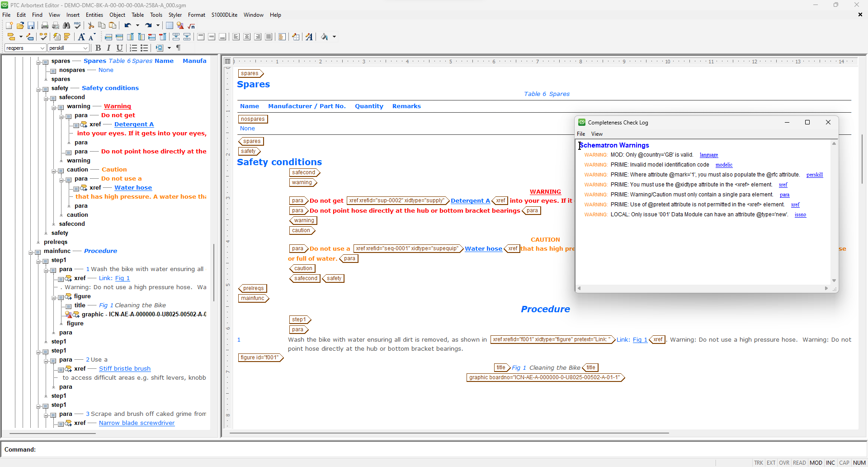The image size is (868, 467).
Task: Increase font size with large A icon
Action: tap(81, 37)
